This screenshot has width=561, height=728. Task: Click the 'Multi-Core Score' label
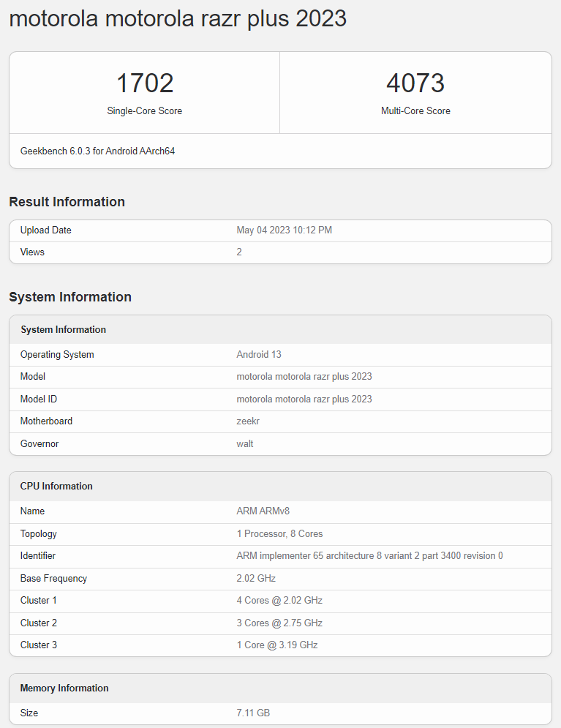415,111
